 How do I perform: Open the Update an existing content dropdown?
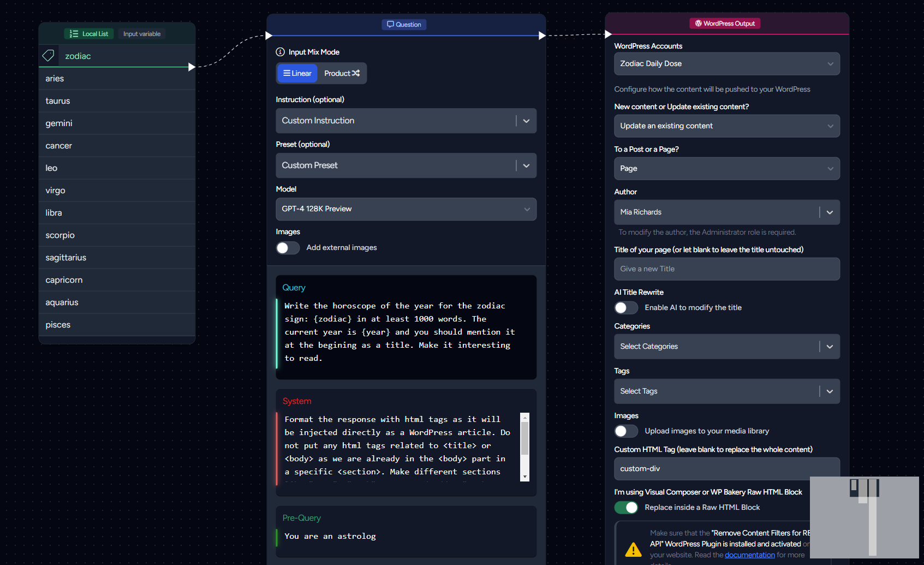tap(727, 126)
